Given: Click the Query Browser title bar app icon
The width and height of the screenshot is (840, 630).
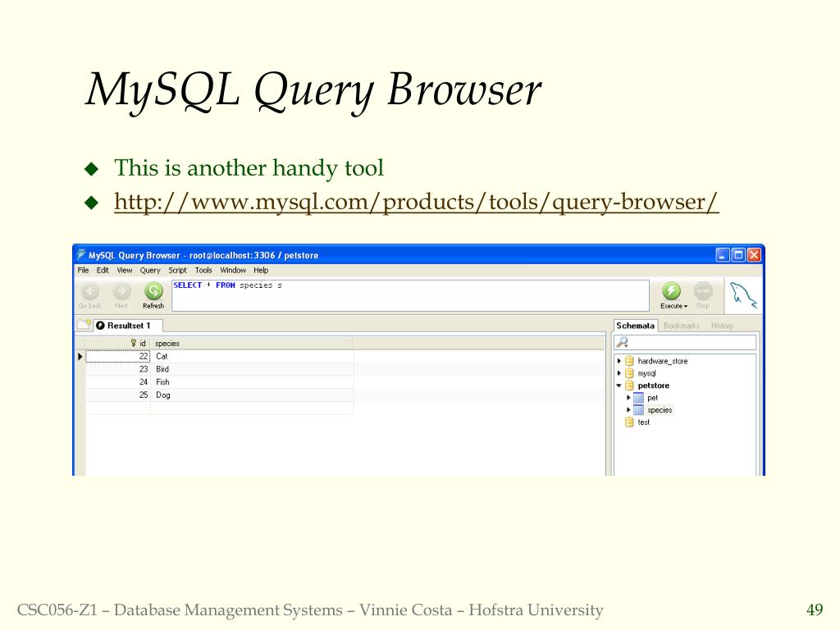Looking at the screenshot, I should coord(81,254).
